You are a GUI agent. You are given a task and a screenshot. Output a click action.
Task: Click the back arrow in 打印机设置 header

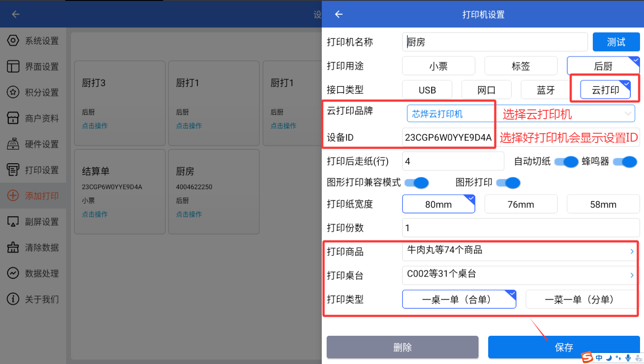pyautogui.click(x=339, y=15)
